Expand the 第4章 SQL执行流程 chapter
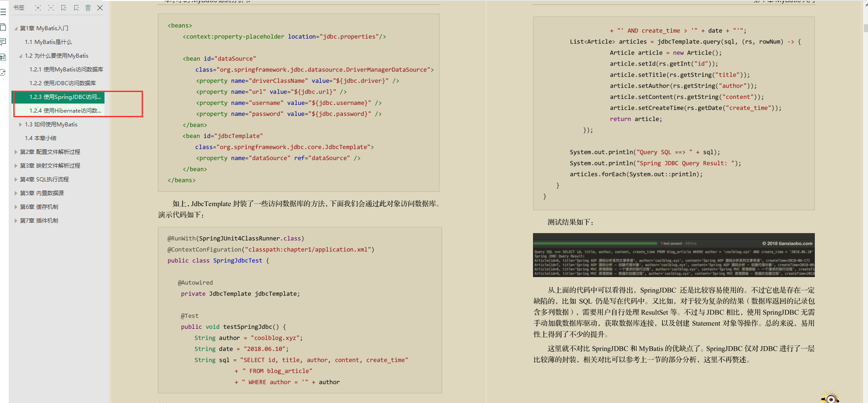The width and height of the screenshot is (868, 403). 16,180
